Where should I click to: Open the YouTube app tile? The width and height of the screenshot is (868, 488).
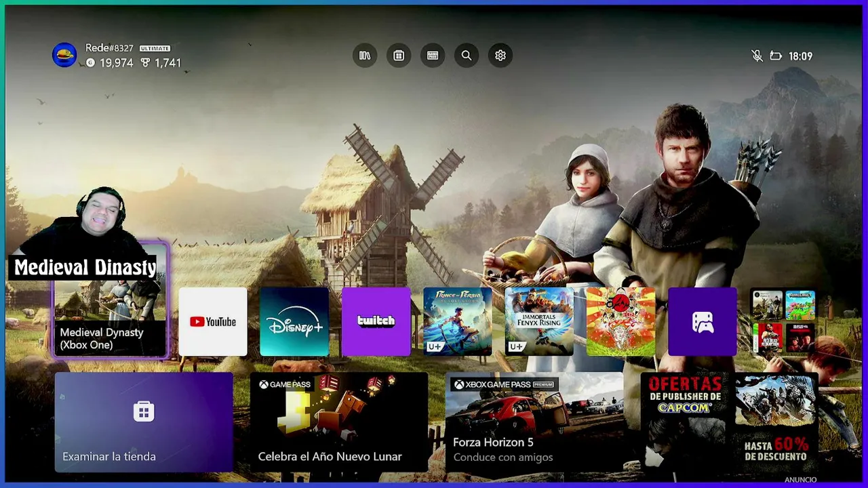coord(213,322)
